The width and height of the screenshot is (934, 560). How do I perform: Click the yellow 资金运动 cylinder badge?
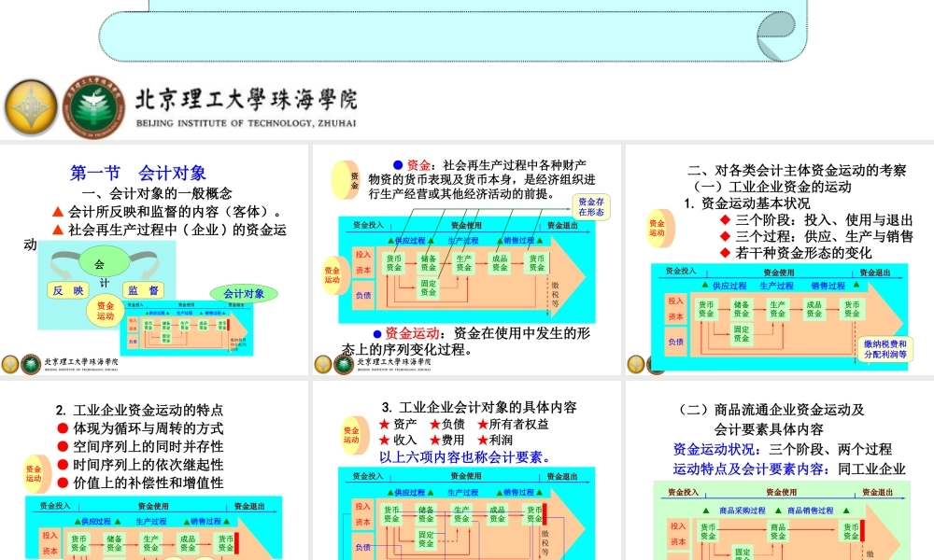tap(658, 226)
